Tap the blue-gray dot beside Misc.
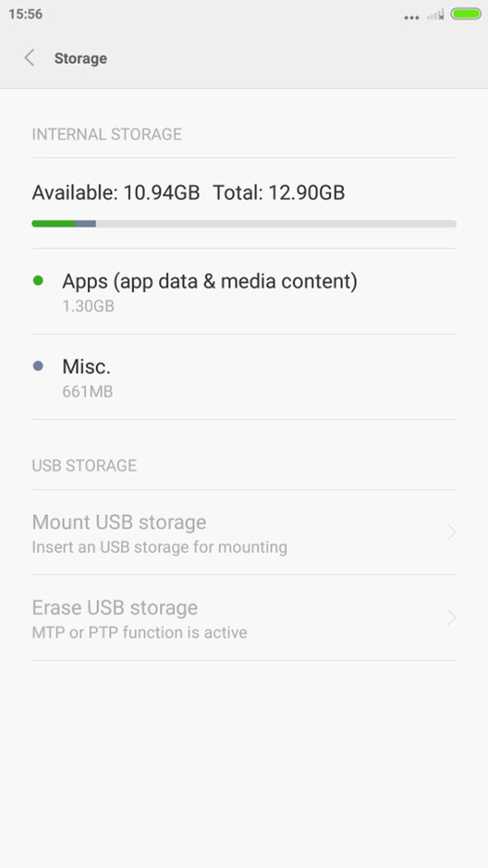The width and height of the screenshot is (488, 868). coord(38,366)
